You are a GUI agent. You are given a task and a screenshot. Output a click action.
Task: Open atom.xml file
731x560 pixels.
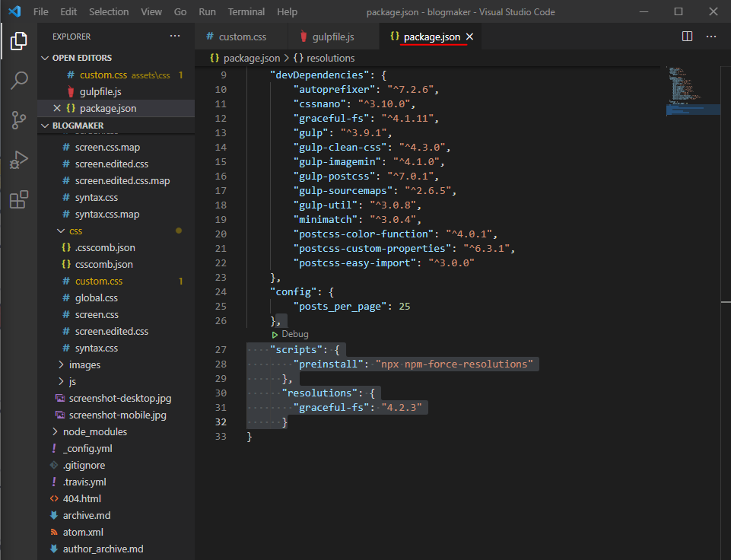click(x=116, y=533)
